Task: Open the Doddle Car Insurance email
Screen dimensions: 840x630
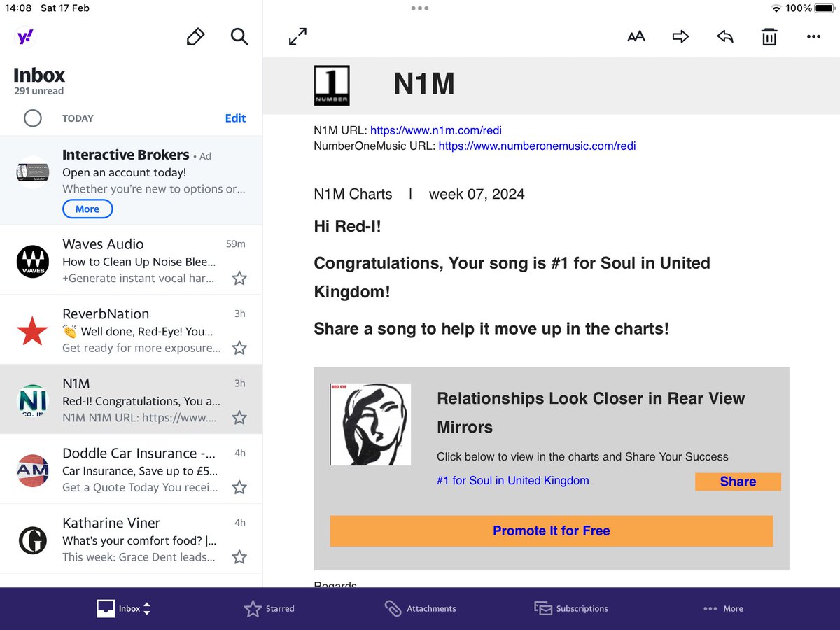Action: click(131, 469)
